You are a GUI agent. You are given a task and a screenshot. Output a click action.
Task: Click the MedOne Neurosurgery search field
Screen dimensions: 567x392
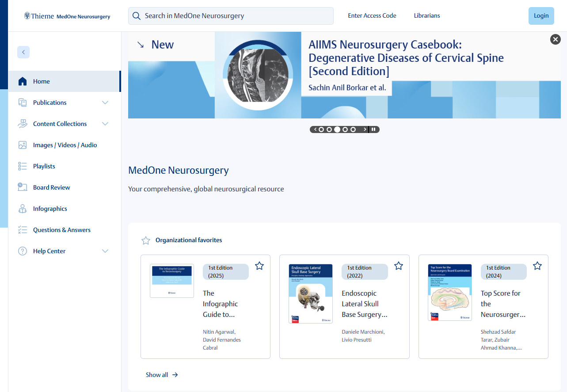[x=231, y=16]
